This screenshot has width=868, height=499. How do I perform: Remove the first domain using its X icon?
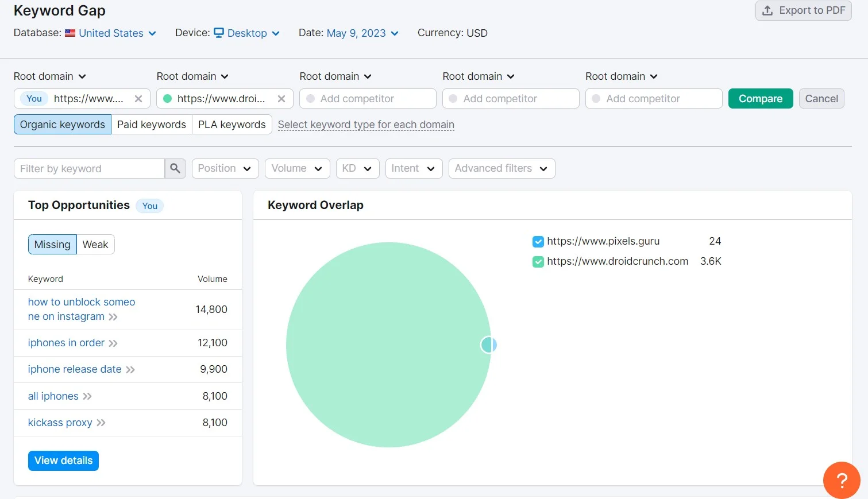(138, 98)
